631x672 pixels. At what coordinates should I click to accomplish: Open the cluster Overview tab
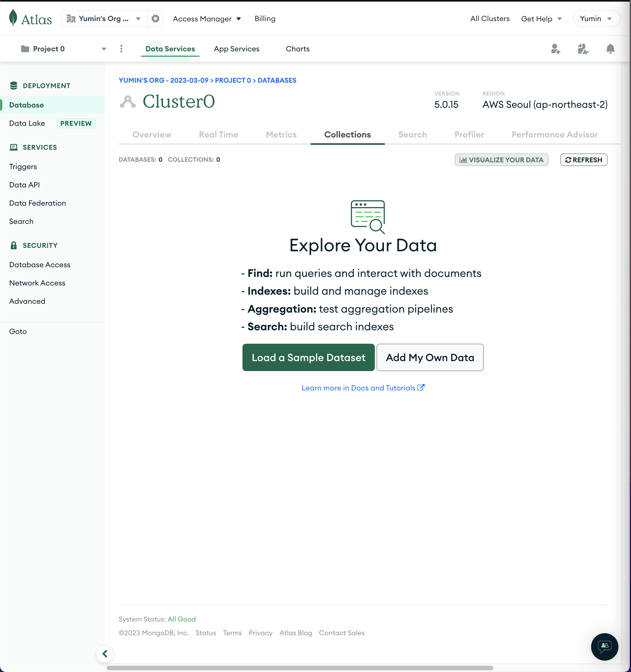[x=152, y=135]
